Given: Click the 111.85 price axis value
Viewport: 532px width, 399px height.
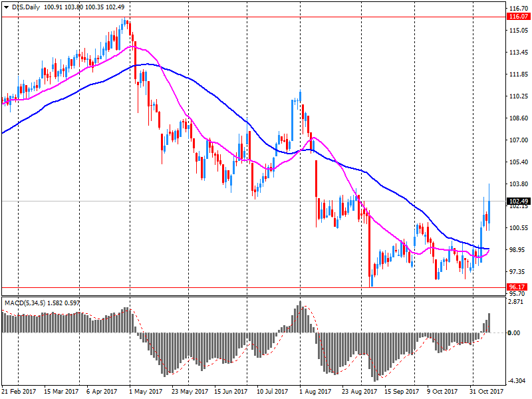Looking at the screenshot, I should tap(519, 74).
